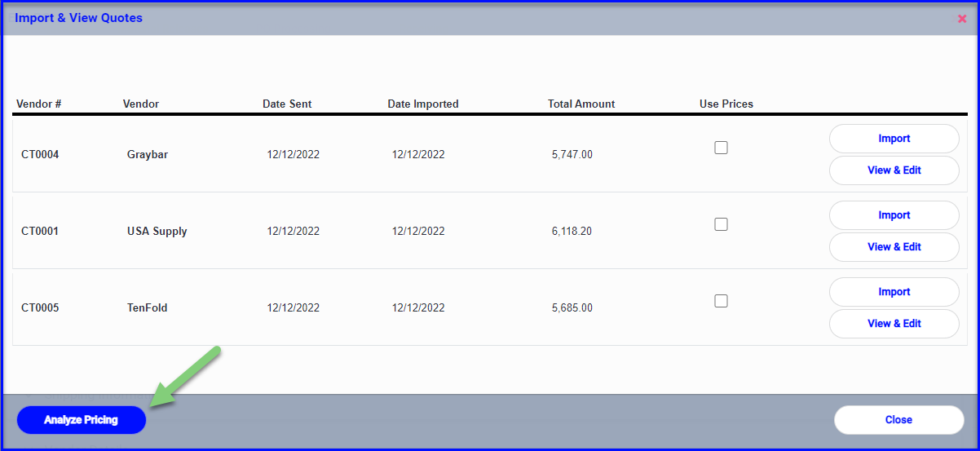Viewport: 980px width, 451px height.
Task: Import the Graybar quote
Action: click(894, 139)
